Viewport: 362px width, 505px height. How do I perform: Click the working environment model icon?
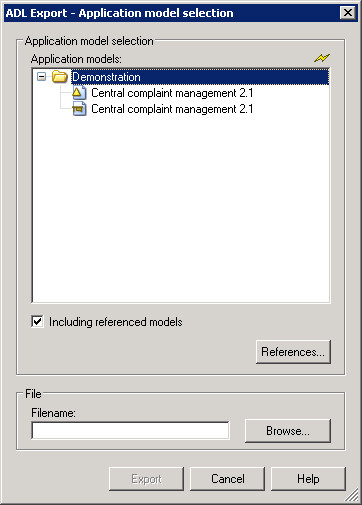point(79,109)
